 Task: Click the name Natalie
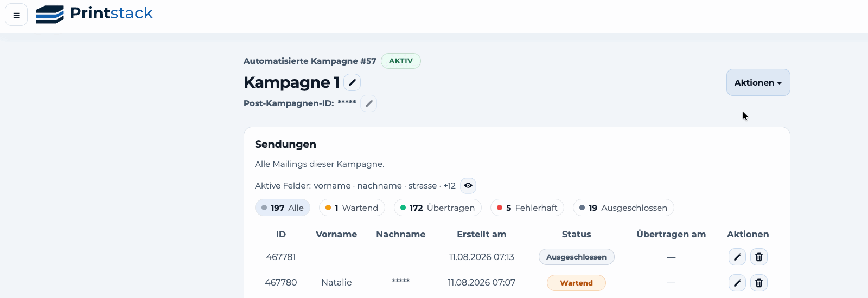[x=336, y=282]
